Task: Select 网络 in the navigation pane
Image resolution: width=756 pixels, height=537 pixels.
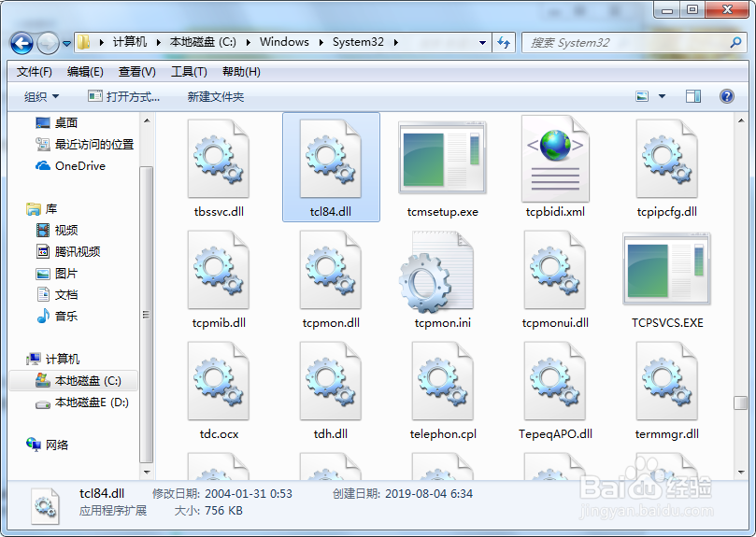Action: 48,445
